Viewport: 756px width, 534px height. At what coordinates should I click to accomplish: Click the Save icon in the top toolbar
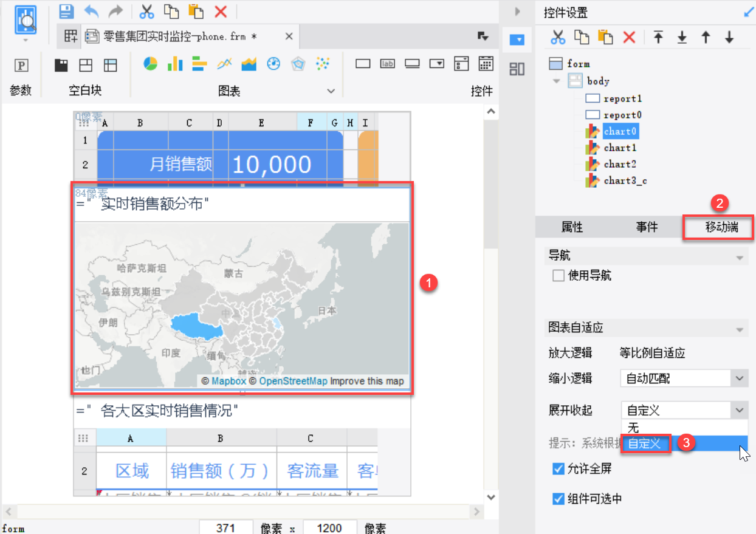[x=66, y=11]
